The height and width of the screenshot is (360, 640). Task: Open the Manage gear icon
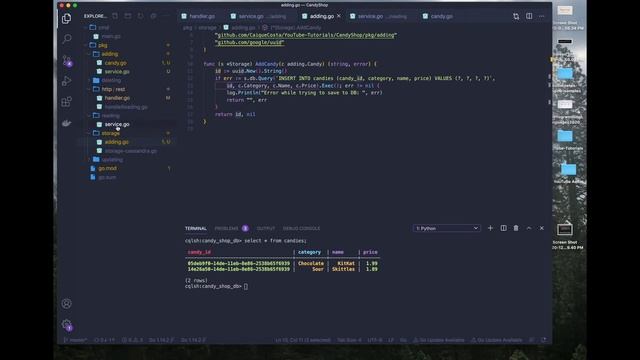point(67,325)
